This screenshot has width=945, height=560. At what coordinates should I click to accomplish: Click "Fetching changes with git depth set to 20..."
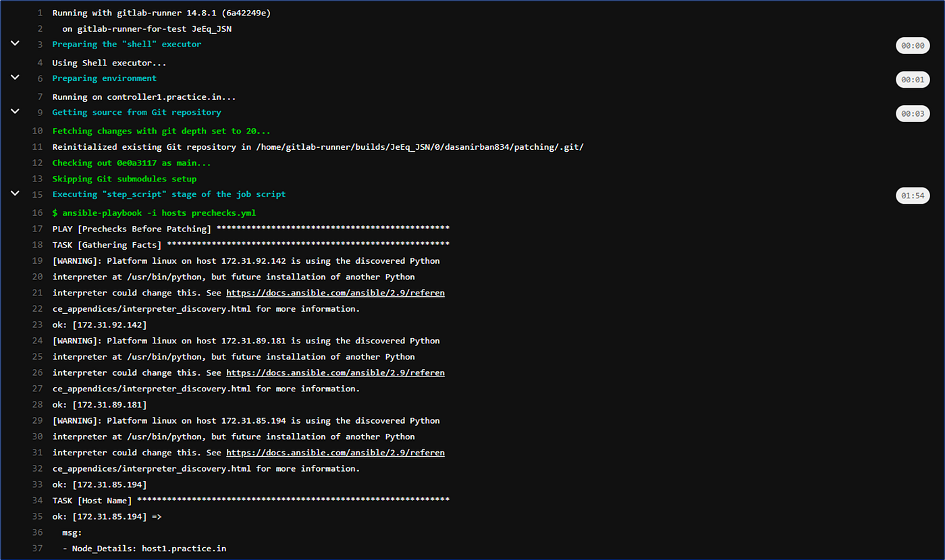pyautogui.click(x=161, y=131)
